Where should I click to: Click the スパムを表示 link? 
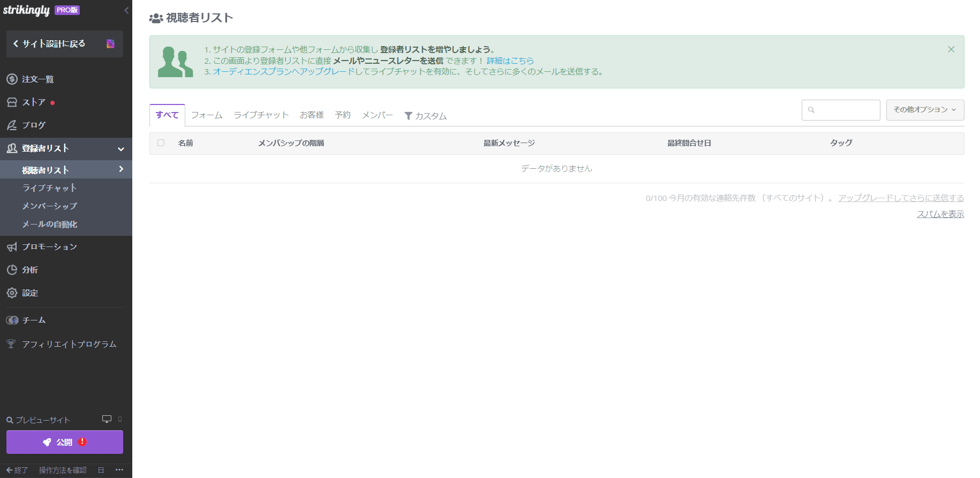pos(940,214)
